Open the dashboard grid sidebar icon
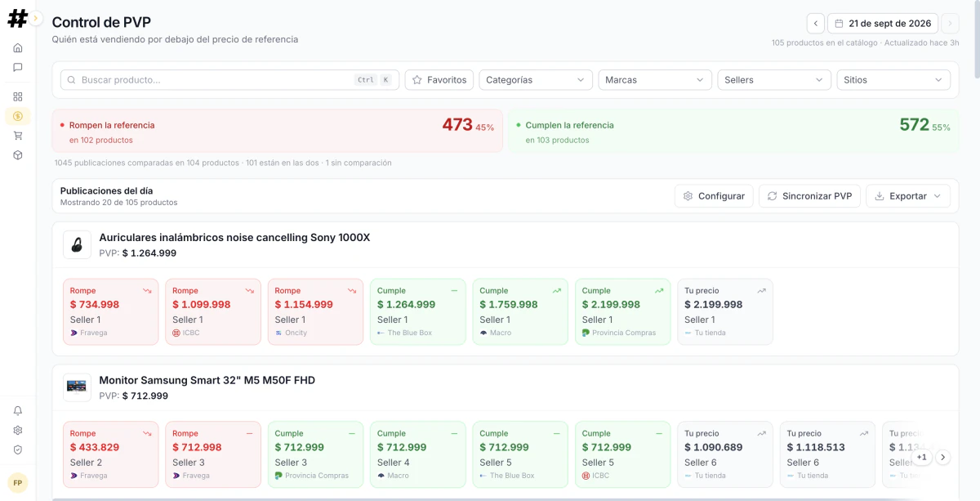The image size is (980, 501). pyautogui.click(x=17, y=96)
